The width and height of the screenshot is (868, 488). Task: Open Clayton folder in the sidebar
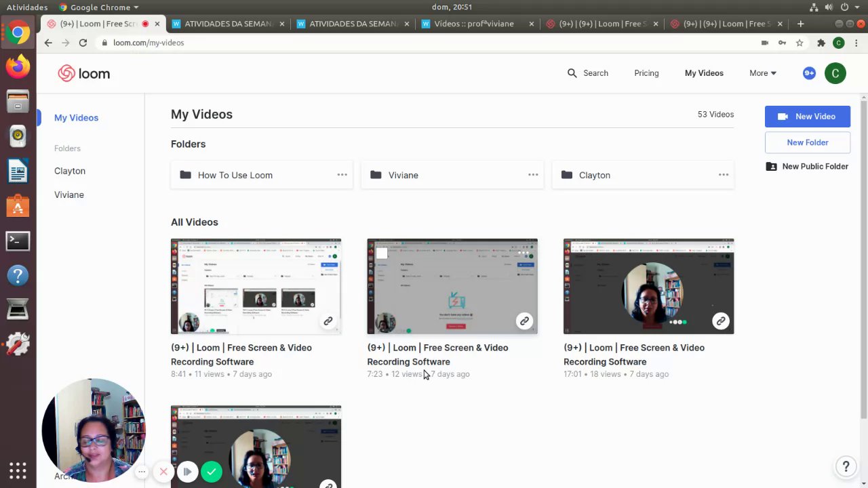[70, 171]
